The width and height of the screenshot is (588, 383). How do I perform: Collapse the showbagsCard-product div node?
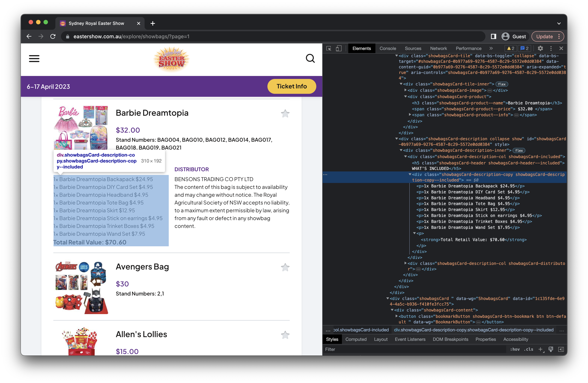pos(406,97)
